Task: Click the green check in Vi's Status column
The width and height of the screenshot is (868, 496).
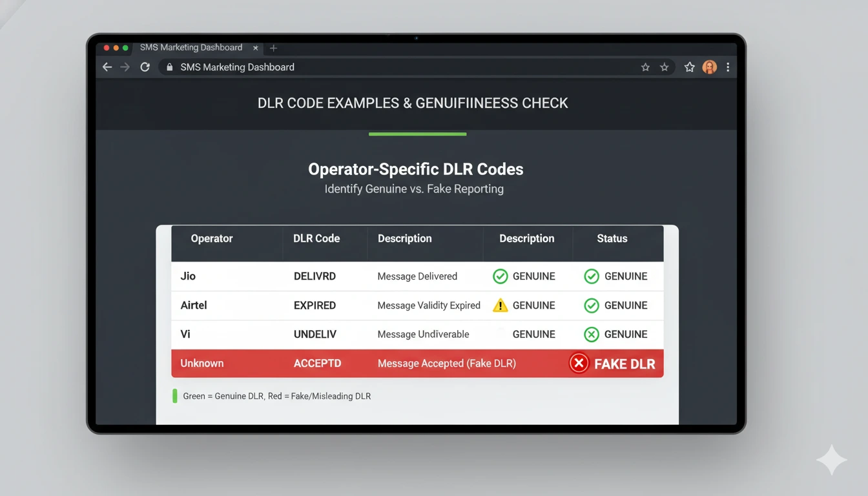Action: click(592, 334)
